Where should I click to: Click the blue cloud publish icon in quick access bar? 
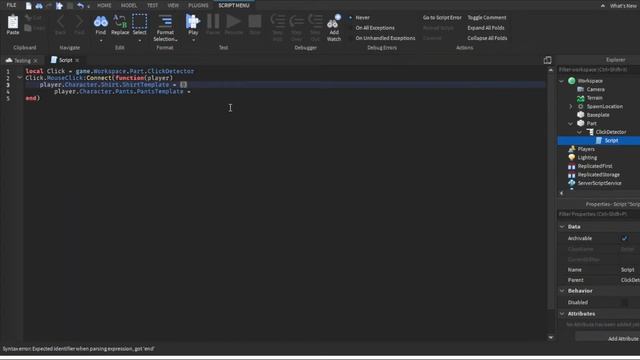point(39,6)
